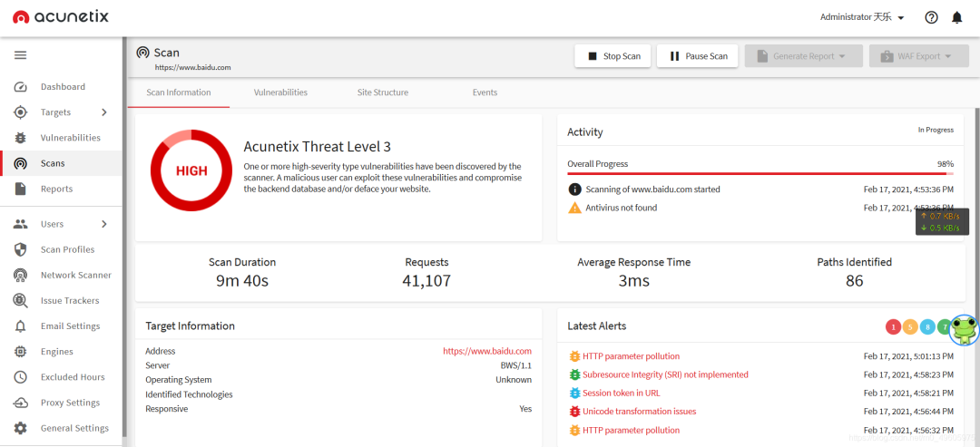Image resolution: width=980 pixels, height=447 pixels.
Task: Open the https://www.baidu.com address link
Action: click(487, 351)
